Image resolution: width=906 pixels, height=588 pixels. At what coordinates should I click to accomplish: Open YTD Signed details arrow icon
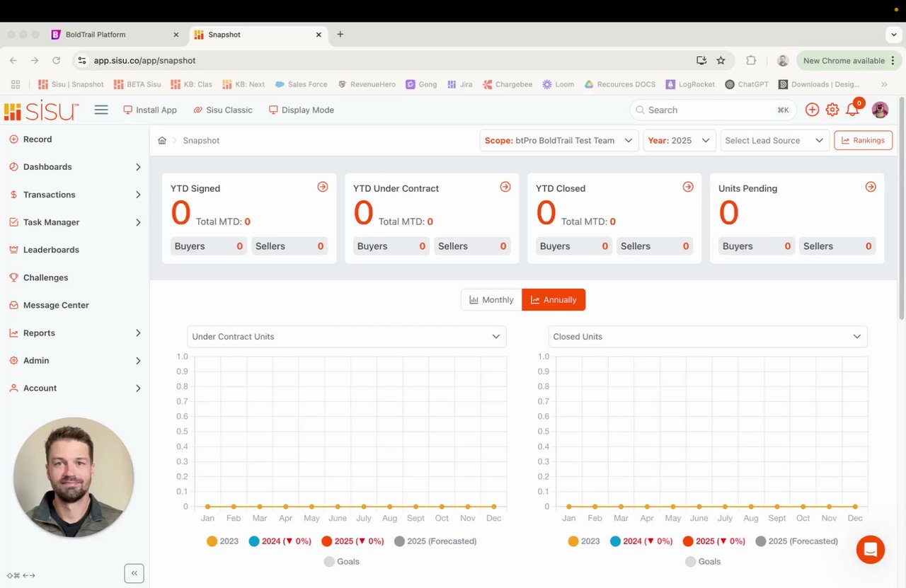(323, 187)
